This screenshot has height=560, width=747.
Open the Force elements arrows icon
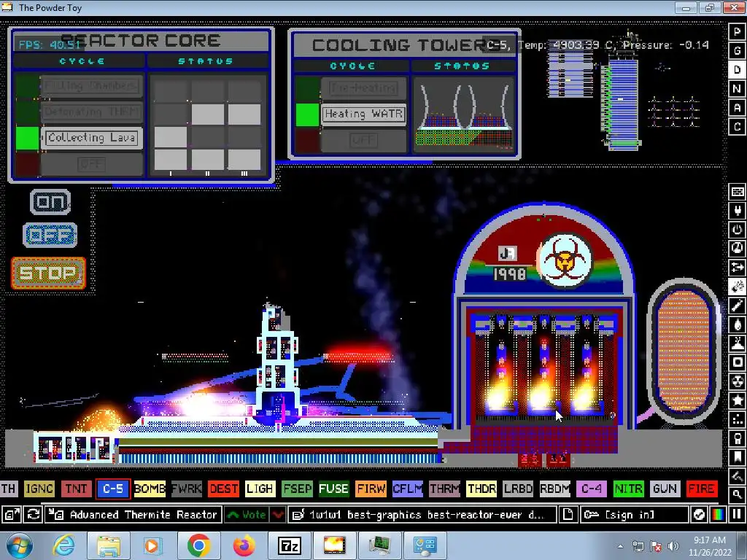point(737,268)
